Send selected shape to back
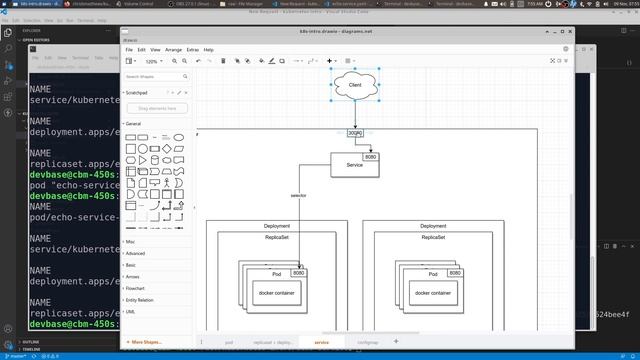The image size is (640, 360). [247, 61]
